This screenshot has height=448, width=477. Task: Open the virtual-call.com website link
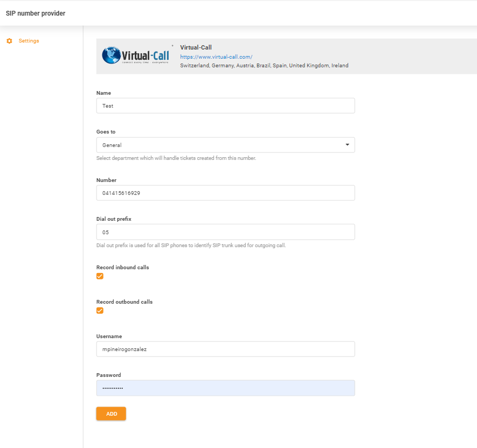click(x=216, y=57)
